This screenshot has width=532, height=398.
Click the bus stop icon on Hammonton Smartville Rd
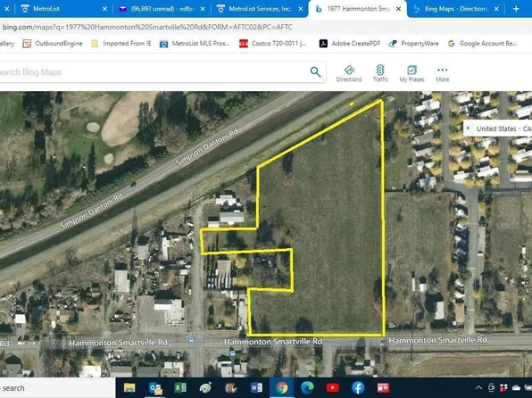(191, 339)
